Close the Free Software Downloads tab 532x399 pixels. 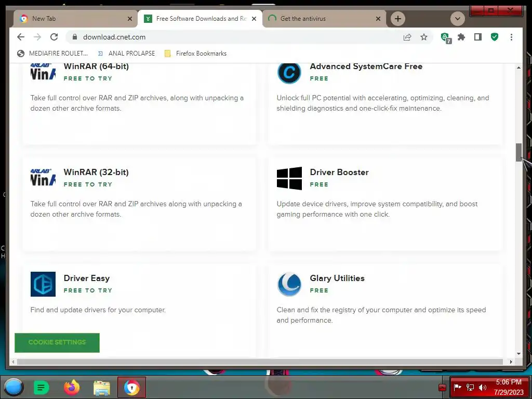pyautogui.click(x=254, y=19)
